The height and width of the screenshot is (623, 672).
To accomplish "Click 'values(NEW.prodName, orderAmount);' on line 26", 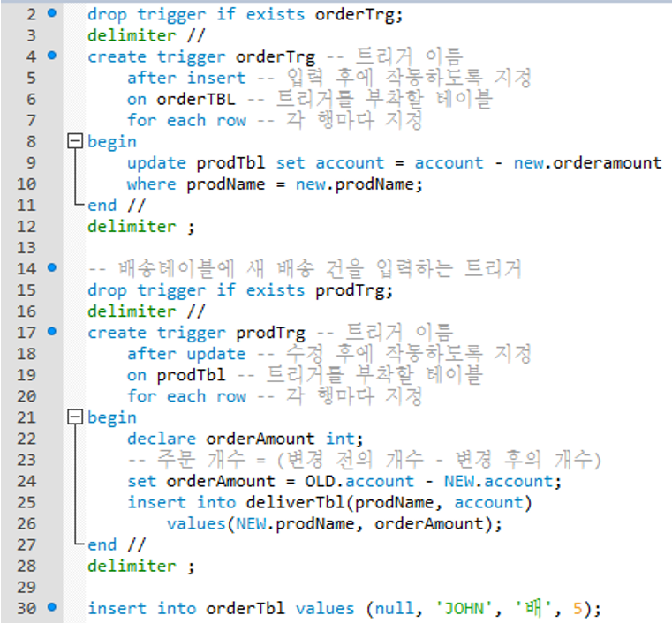I will [x=335, y=524].
